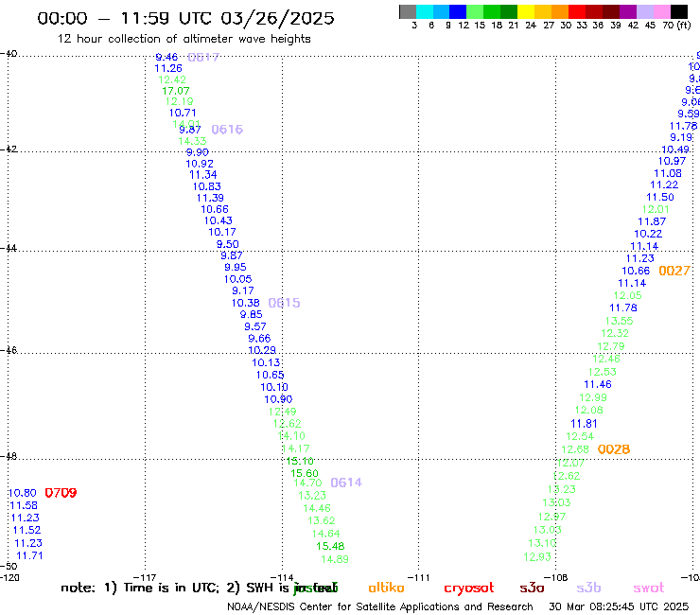Screen dimensions: 700x615
Task: Select the 'cryosat' satellite legend label
Action: click(469, 589)
